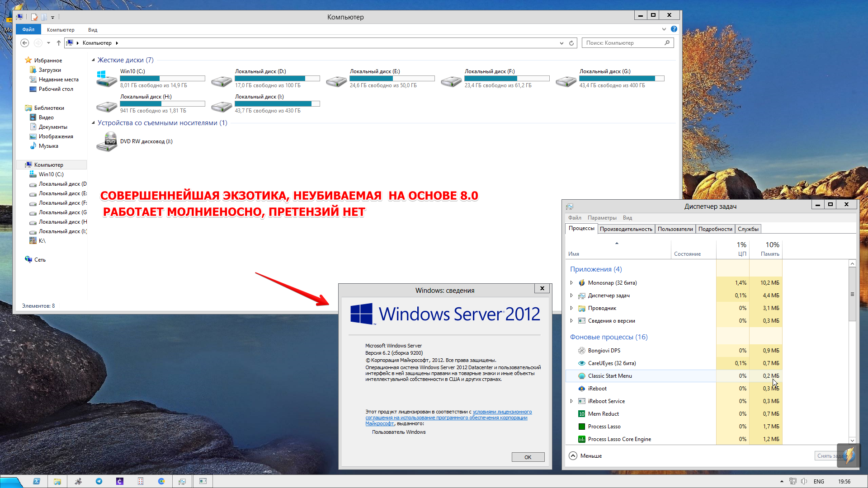868x488 pixels.
Task: Click the Explorer back arrow button
Action: point(25,43)
